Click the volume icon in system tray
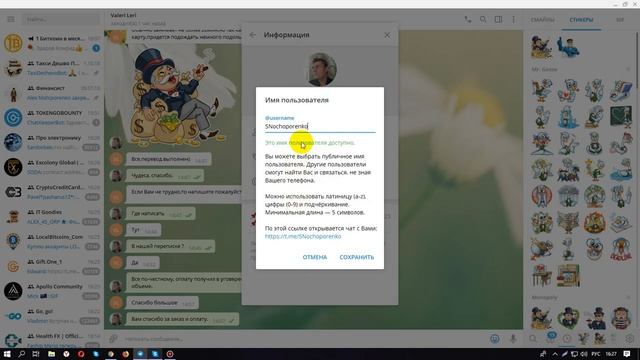Image resolution: width=640 pixels, height=360 pixels. [x=584, y=354]
